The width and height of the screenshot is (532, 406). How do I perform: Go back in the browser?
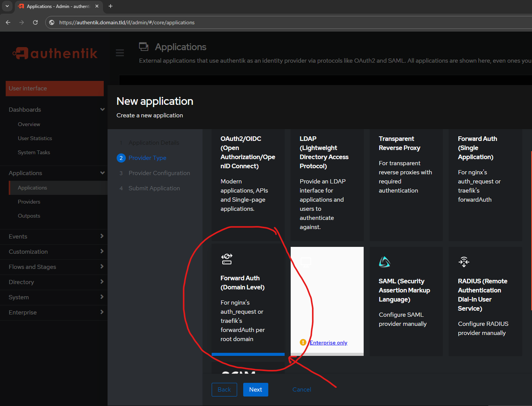point(8,22)
